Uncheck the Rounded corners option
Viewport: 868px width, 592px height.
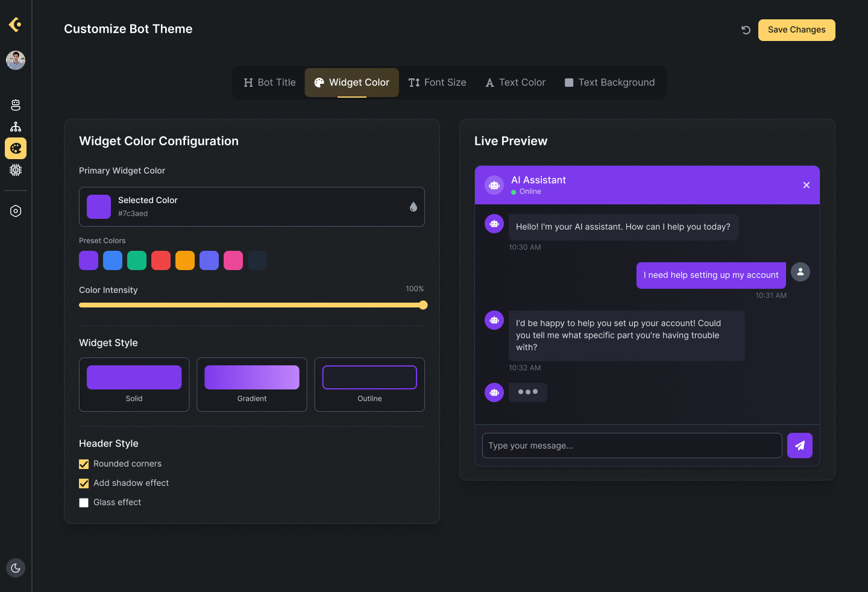[84, 464]
